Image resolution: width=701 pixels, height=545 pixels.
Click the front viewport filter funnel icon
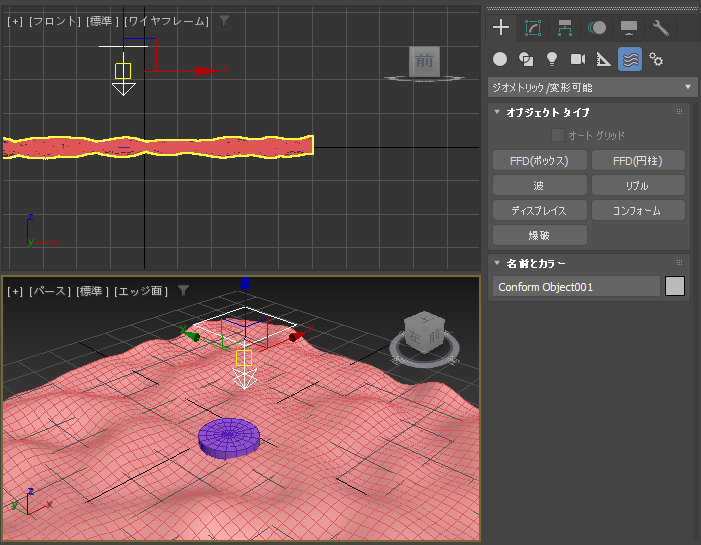coord(224,20)
